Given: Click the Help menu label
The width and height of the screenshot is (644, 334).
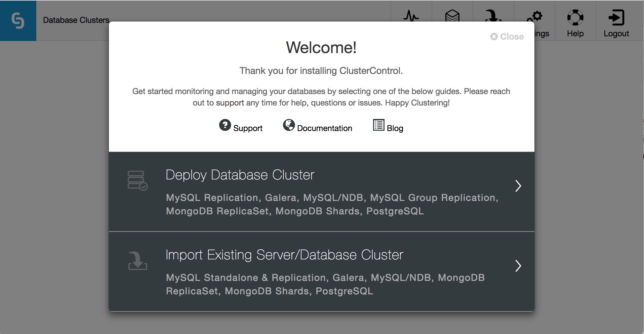Looking at the screenshot, I should click(x=575, y=34).
